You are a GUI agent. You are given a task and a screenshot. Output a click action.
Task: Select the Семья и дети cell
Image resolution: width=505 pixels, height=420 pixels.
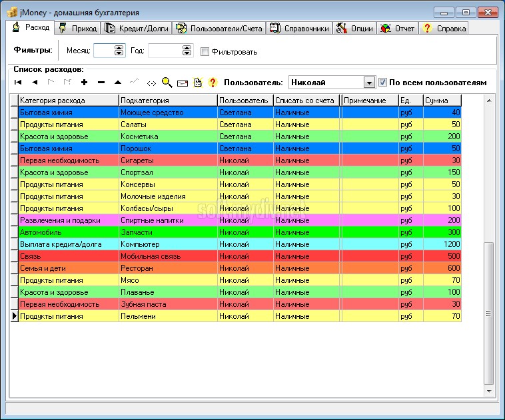tap(69, 268)
